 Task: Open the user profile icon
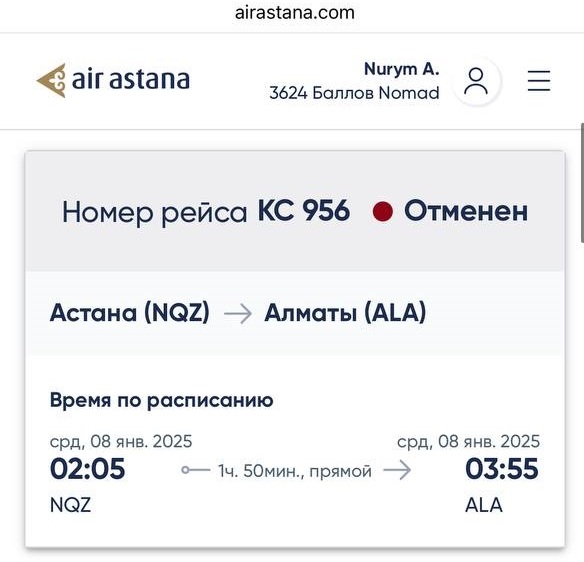(x=476, y=81)
